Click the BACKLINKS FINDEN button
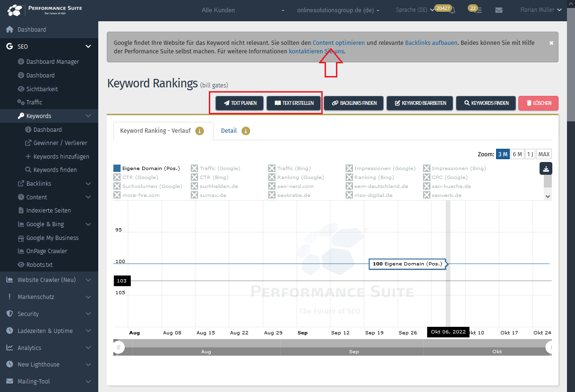Viewport: 575px width, 392px height. (x=353, y=103)
